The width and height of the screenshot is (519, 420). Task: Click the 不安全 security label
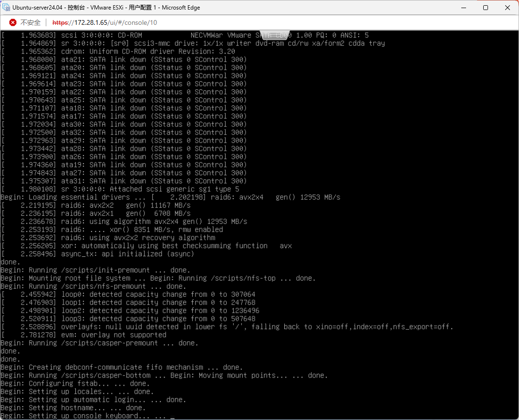pyautogui.click(x=31, y=22)
